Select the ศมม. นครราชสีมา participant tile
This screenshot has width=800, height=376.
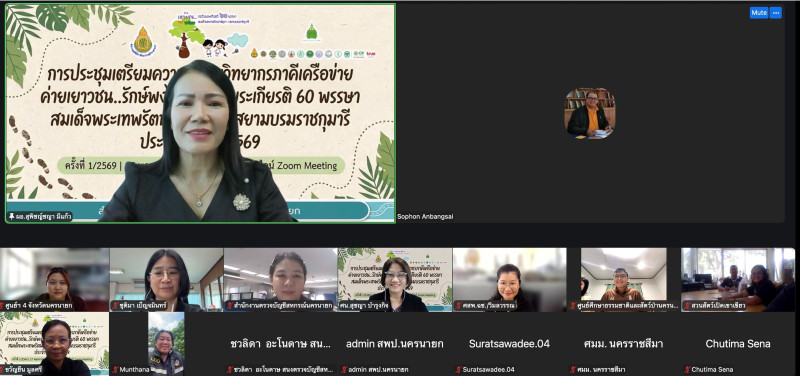623,344
